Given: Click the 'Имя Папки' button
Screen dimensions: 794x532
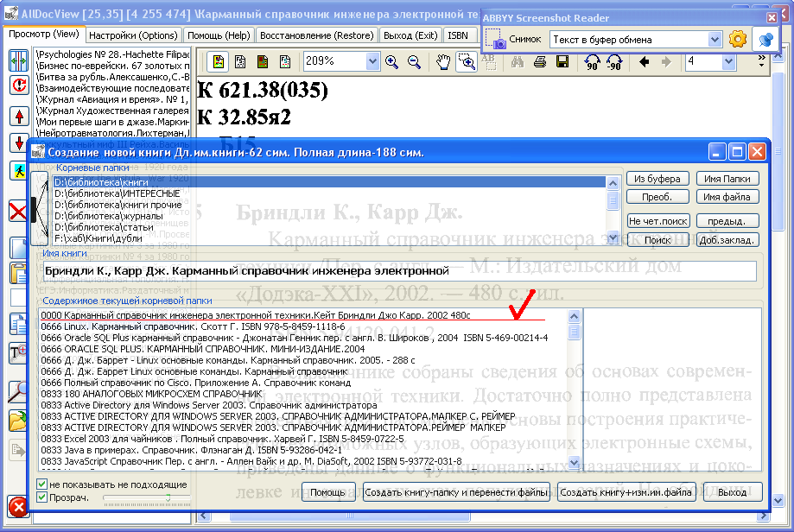Looking at the screenshot, I should point(727,179).
